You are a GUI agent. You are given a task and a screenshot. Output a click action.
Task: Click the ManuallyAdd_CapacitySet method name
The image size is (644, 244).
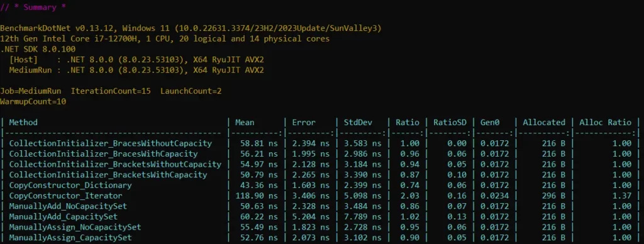(x=64, y=216)
